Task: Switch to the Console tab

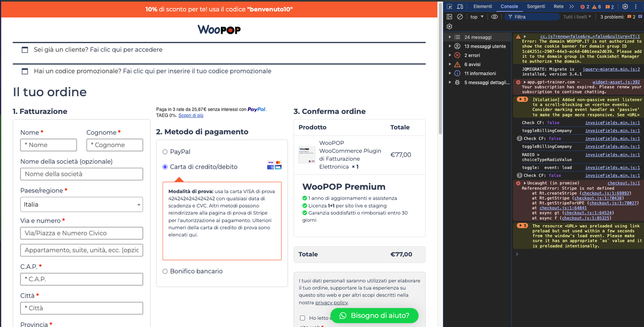Action: (509, 7)
